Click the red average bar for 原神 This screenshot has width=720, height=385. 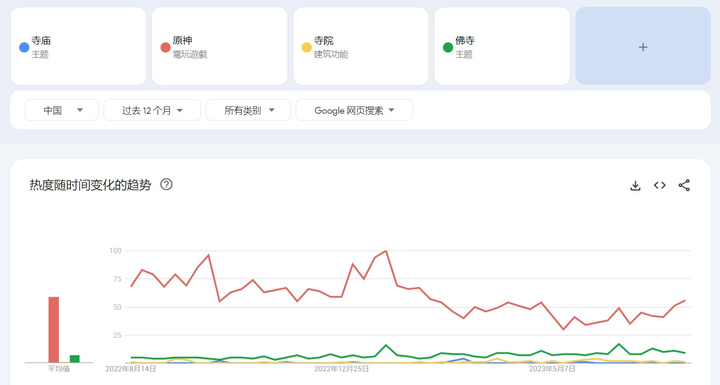[54, 330]
